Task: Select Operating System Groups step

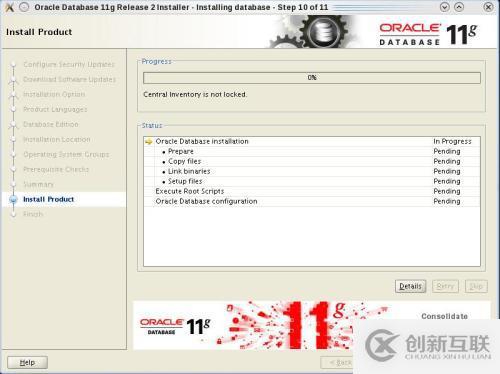Action: click(66, 154)
